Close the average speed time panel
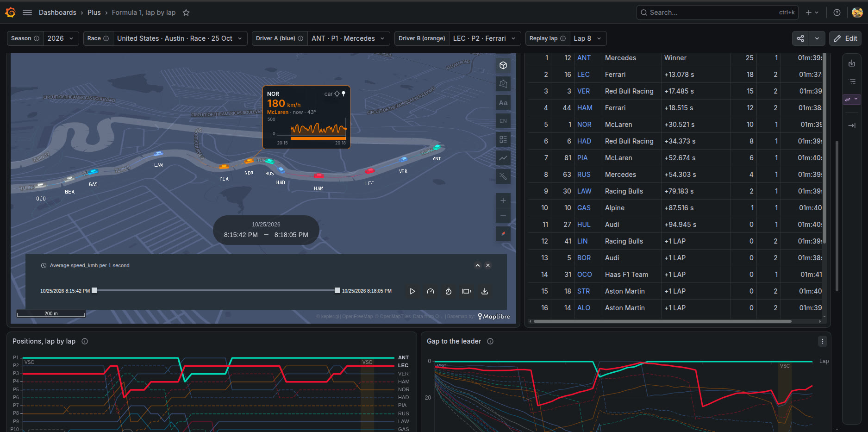 [488, 265]
